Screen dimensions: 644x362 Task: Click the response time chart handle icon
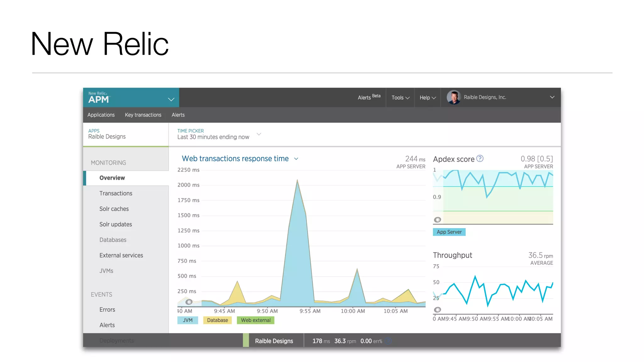point(189,302)
